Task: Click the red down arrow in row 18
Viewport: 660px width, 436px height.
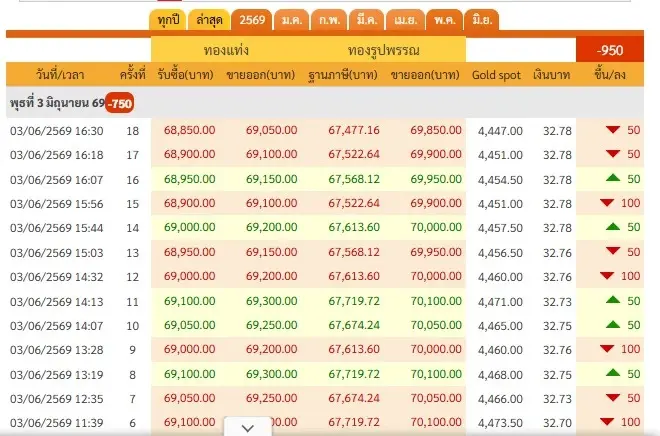Action: (613, 130)
